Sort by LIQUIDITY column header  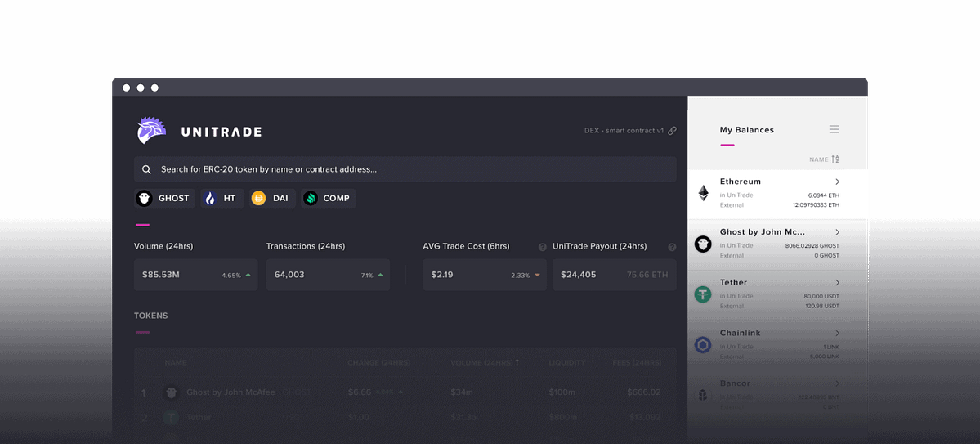click(x=567, y=363)
